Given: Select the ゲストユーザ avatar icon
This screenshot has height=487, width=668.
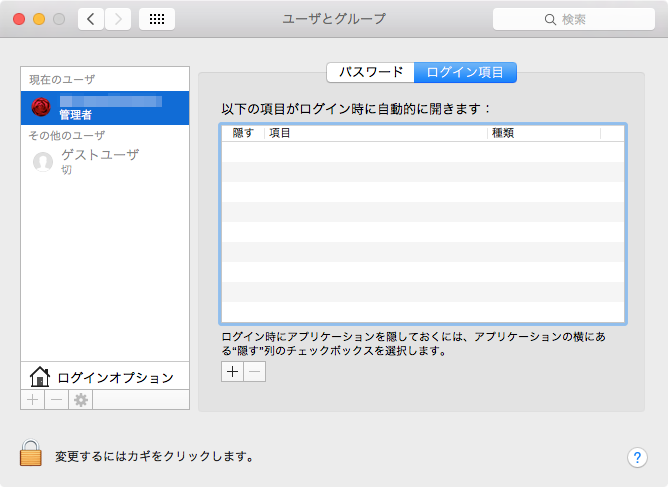Looking at the screenshot, I should coord(43,161).
